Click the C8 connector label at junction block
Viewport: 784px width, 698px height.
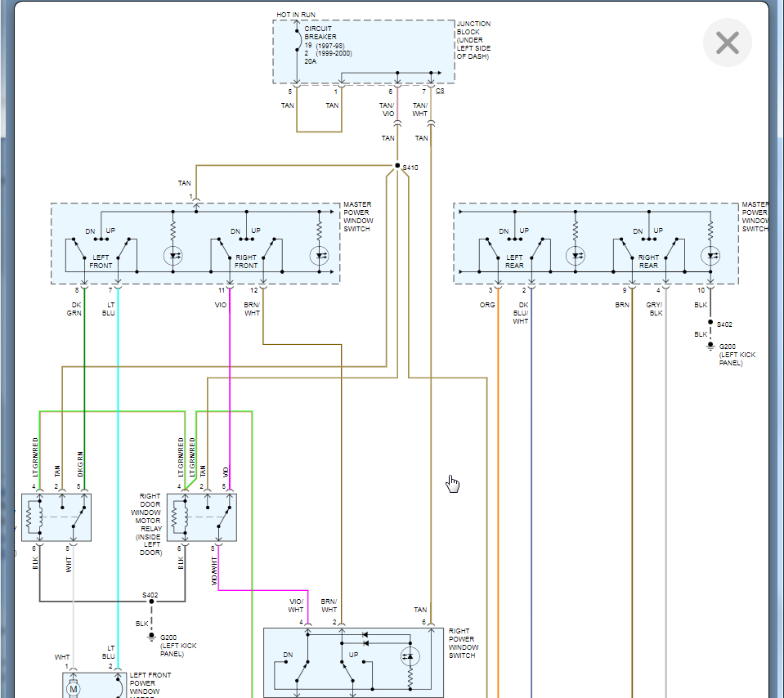coord(440,91)
